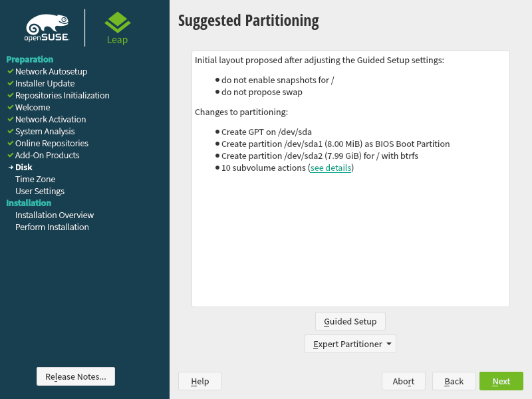View the Release Notes
The image size is (532, 399).
click(x=75, y=376)
